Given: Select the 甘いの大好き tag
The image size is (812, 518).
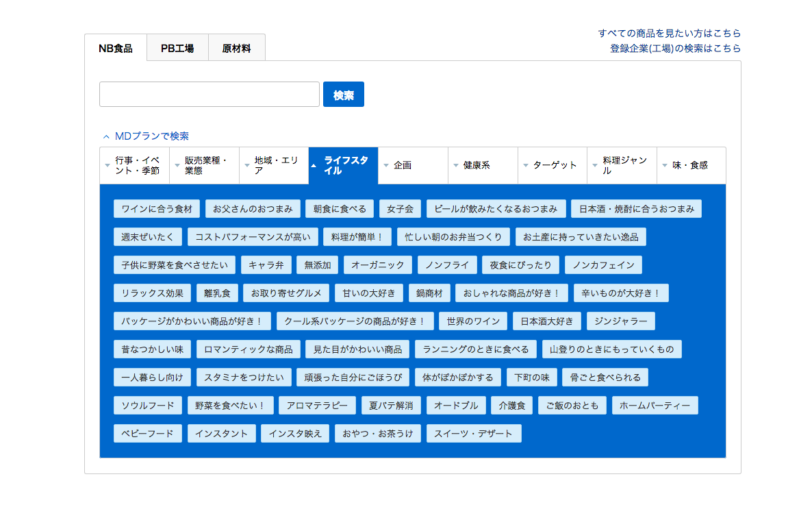Looking at the screenshot, I should click(369, 293).
